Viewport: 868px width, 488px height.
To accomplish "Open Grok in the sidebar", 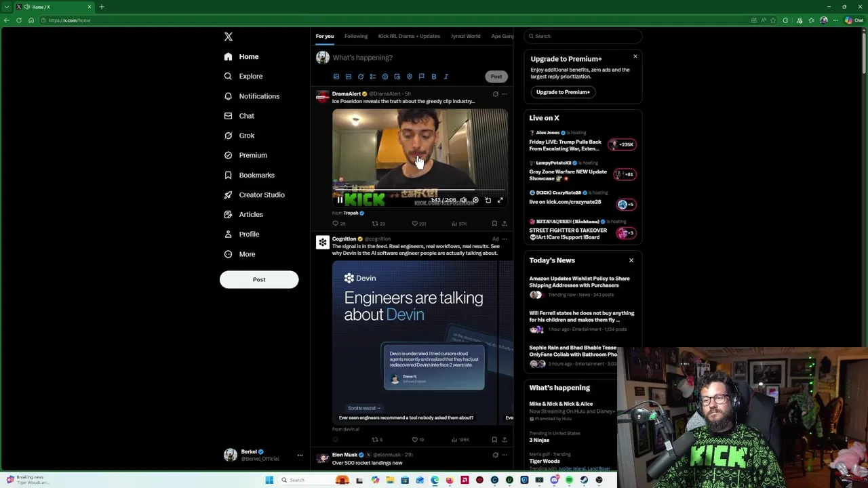I will (239, 136).
